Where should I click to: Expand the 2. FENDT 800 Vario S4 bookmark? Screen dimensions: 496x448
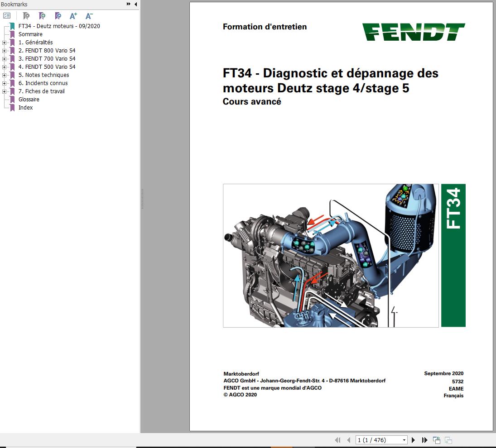pos(4,51)
